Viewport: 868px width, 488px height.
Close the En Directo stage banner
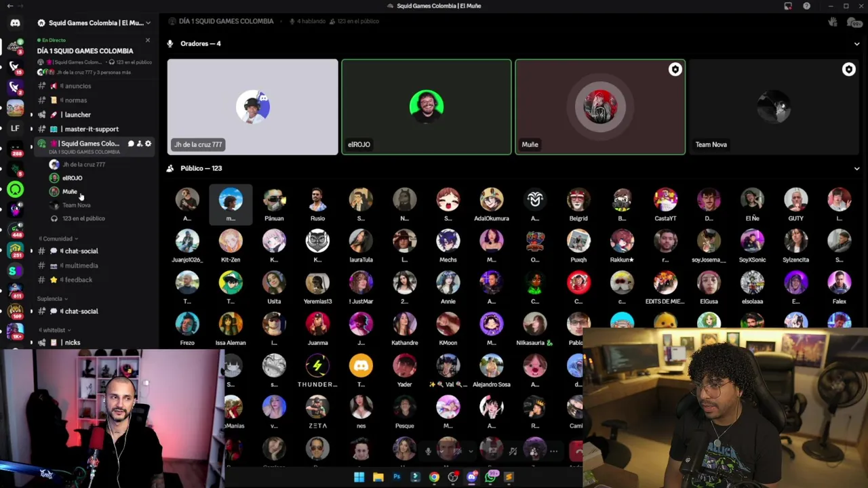[148, 41]
